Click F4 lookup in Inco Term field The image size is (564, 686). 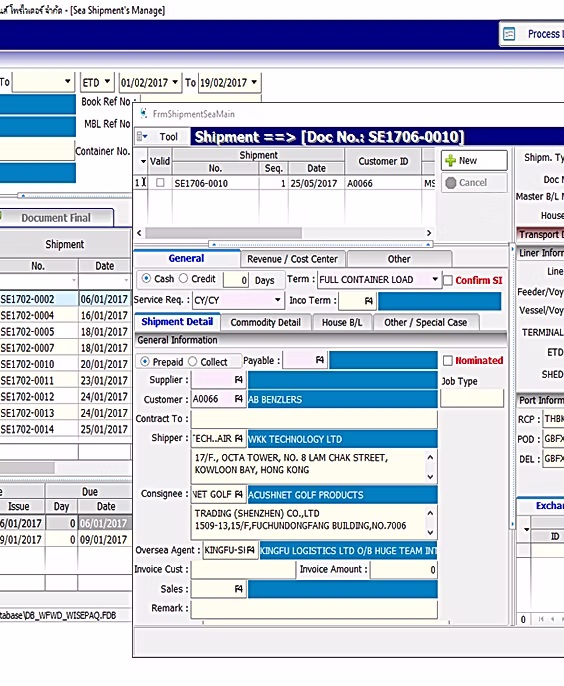(x=368, y=301)
